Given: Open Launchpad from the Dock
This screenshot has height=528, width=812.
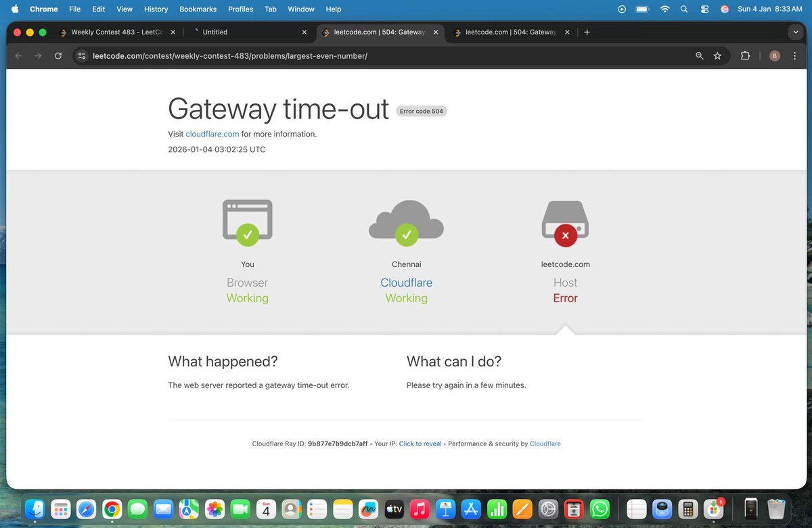Looking at the screenshot, I should (61, 508).
